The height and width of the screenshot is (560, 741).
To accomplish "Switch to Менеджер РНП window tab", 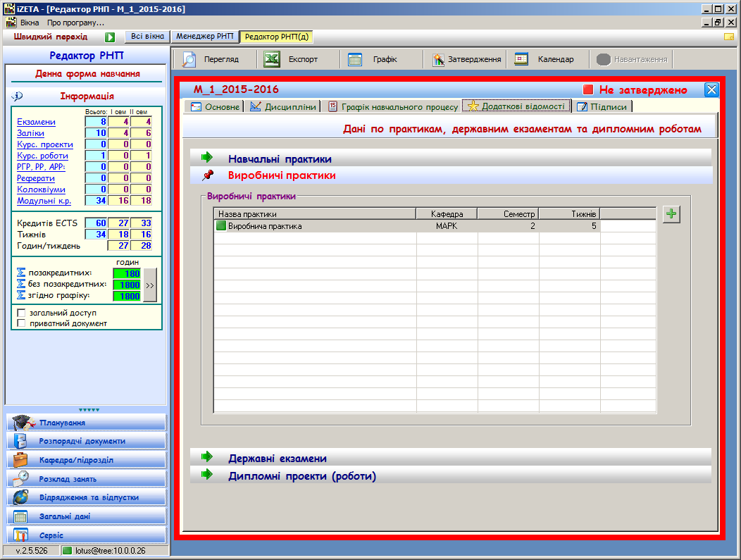I will pos(205,37).
